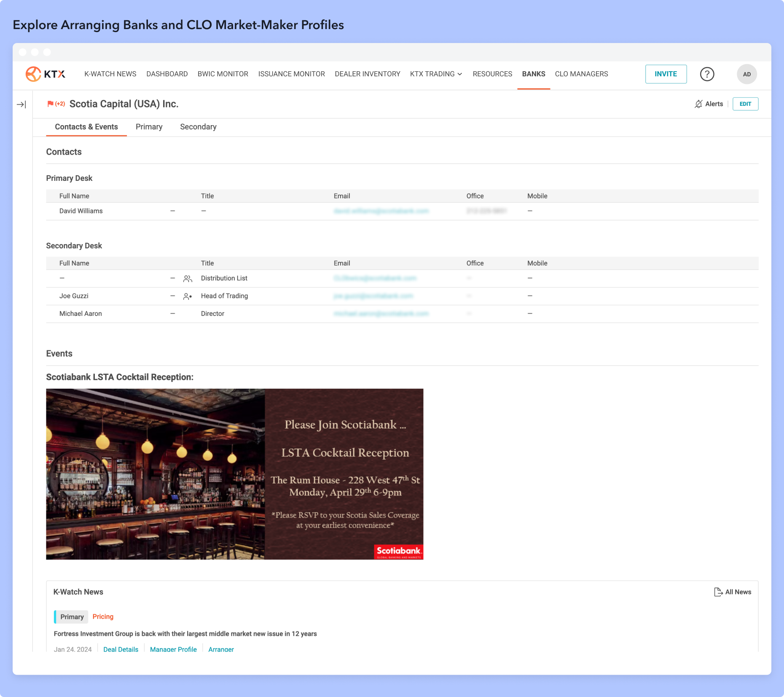Switch to the Secondary tab

pyautogui.click(x=198, y=127)
